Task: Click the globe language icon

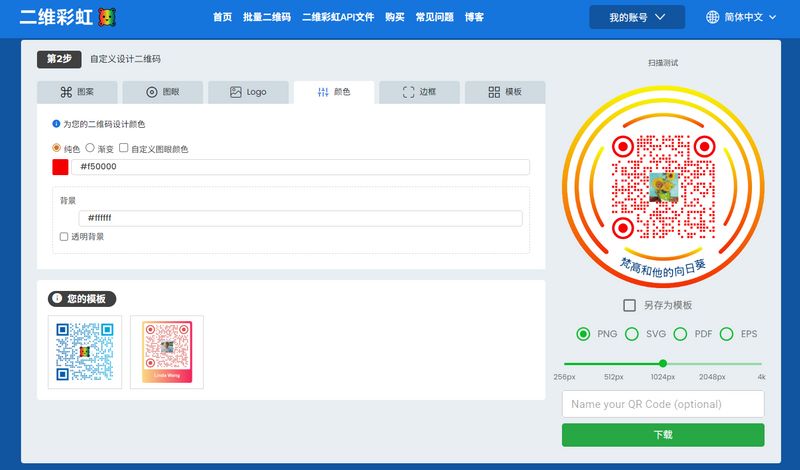Action: tap(712, 17)
